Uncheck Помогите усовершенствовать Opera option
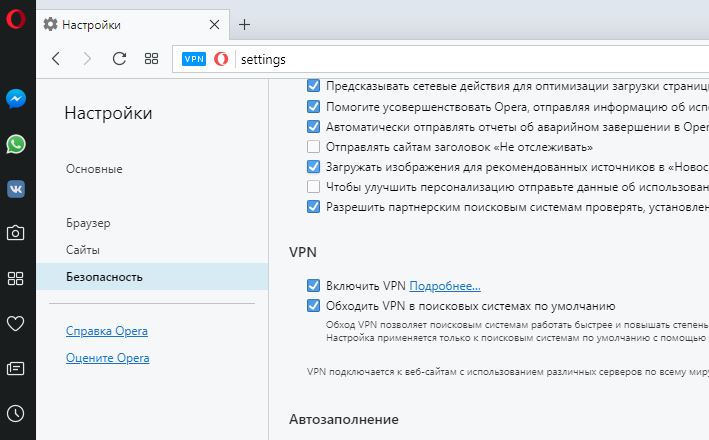Image resolution: width=709 pixels, height=440 pixels. pyautogui.click(x=313, y=107)
